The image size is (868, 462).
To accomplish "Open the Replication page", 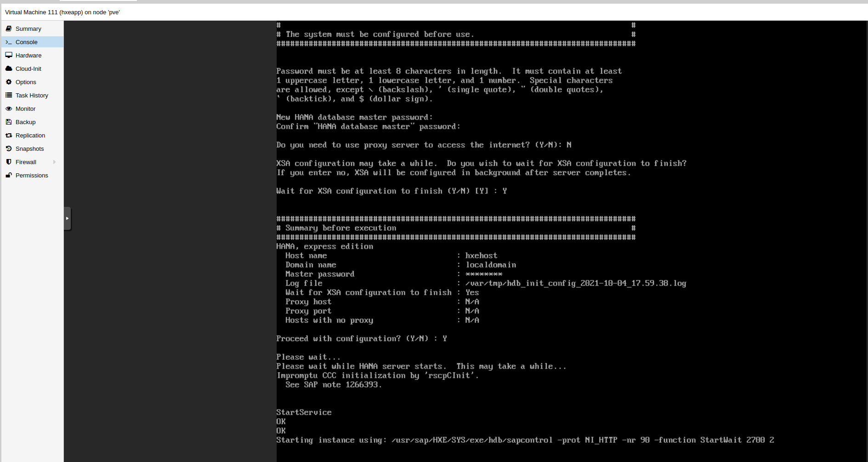I will [x=33, y=135].
